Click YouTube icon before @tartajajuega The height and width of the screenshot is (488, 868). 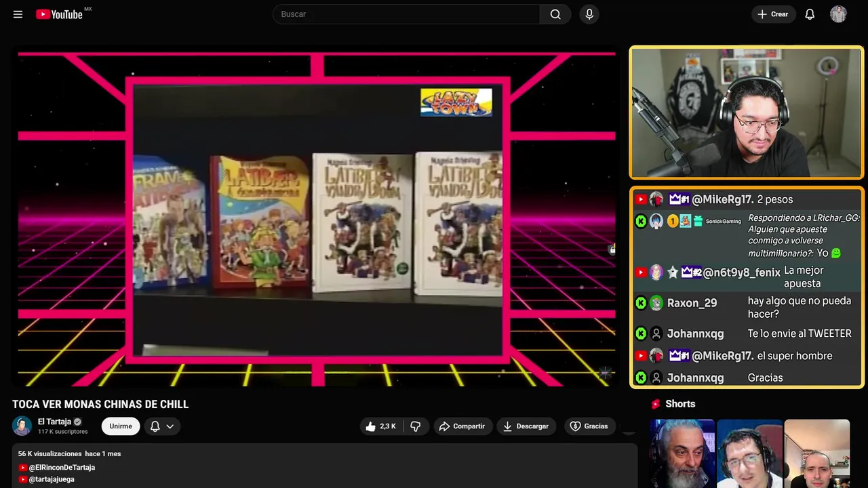pos(22,479)
